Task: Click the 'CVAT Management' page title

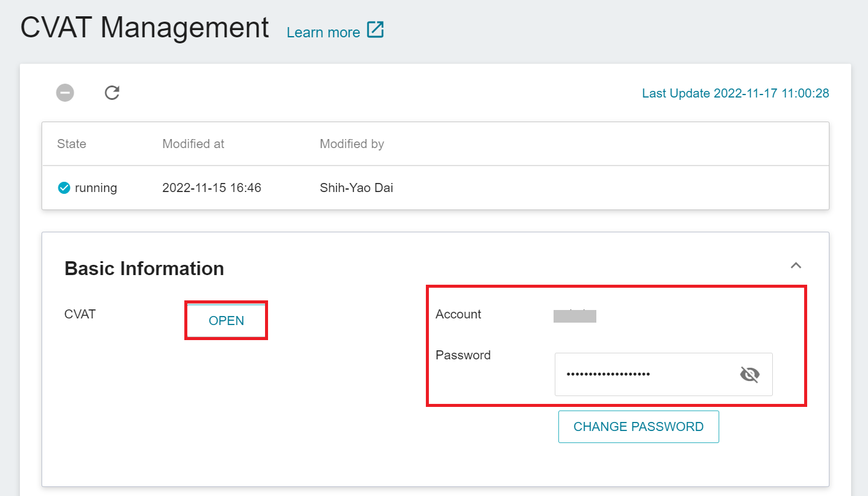Action: tap(145, 28)
